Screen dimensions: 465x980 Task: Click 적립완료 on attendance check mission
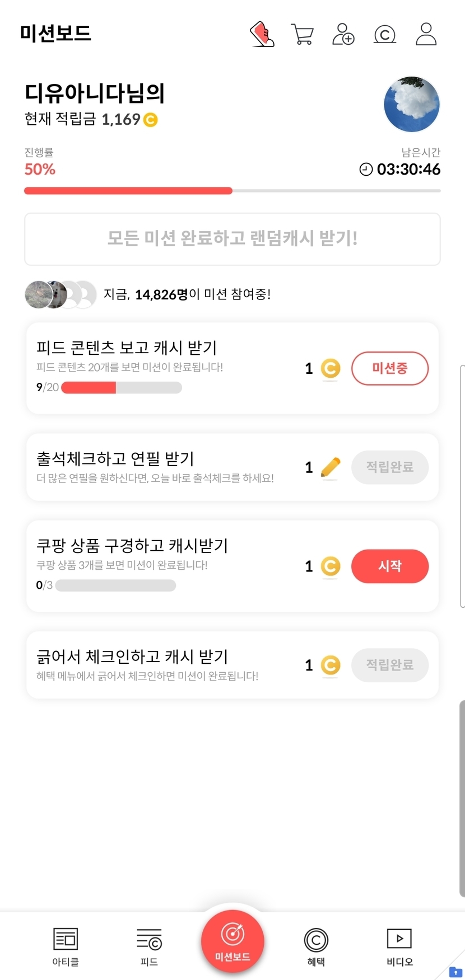point(389,467)
